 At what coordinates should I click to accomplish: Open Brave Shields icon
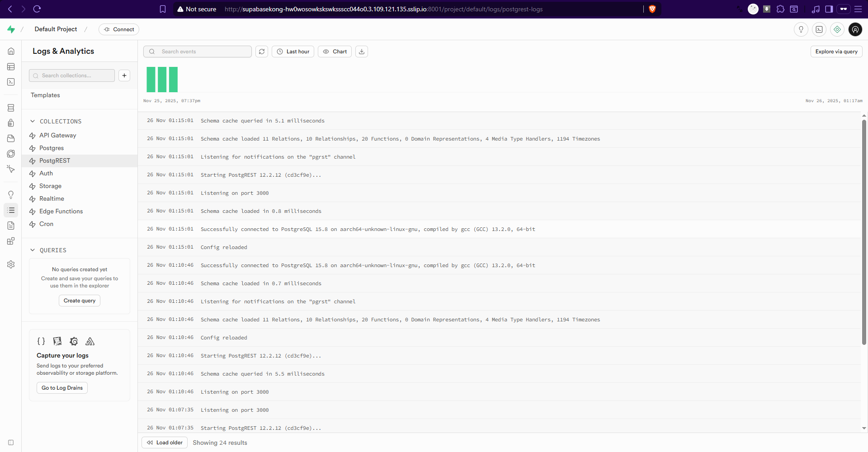point(652,9)
